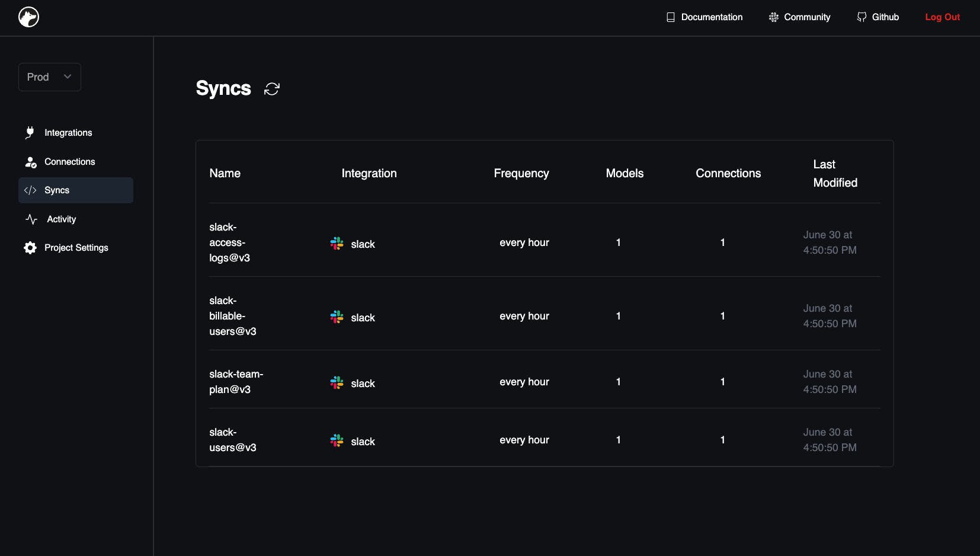980x556 pixels.
Task: Click the Syncs code icon in sidebar
Action: (30, 190)
